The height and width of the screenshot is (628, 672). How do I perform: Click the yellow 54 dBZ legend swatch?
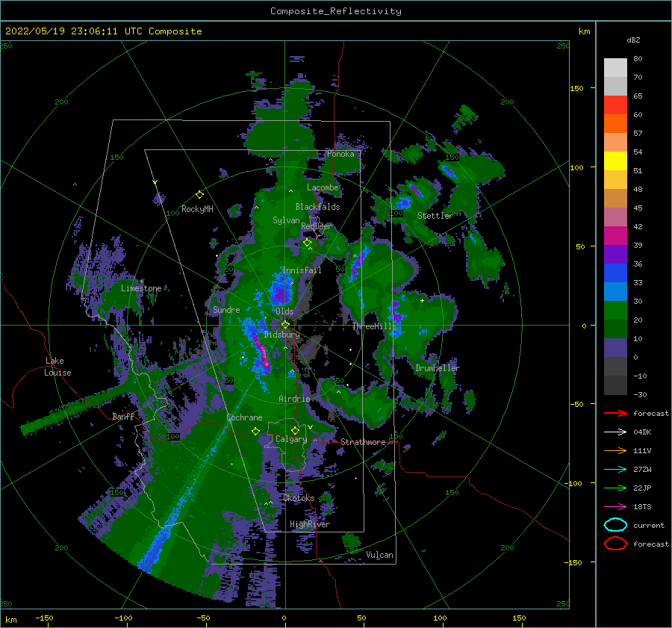coord(615,161)
